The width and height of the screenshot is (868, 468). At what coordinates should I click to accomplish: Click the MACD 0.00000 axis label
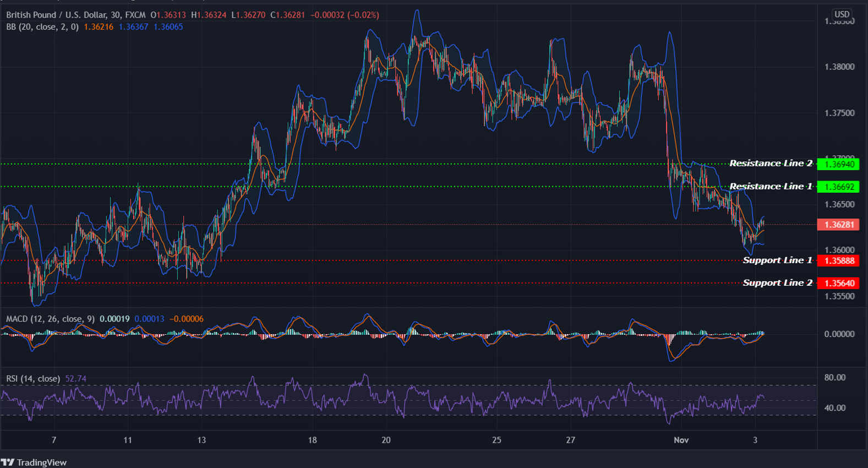839,334
